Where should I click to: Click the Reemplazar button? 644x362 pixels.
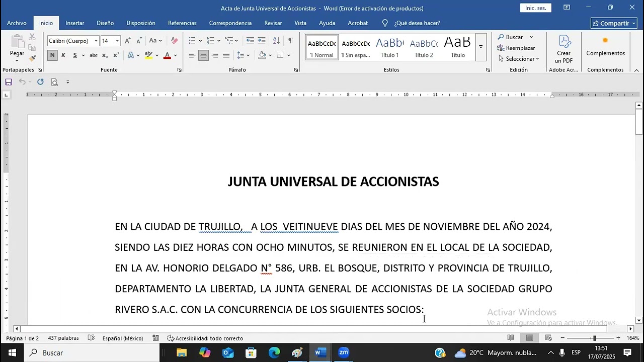pyautogui.click(x=516, y=48)
